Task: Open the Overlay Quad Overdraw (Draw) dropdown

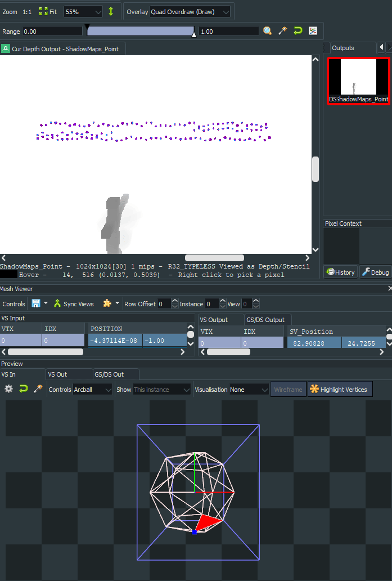Action: click(x=190, y=11)
